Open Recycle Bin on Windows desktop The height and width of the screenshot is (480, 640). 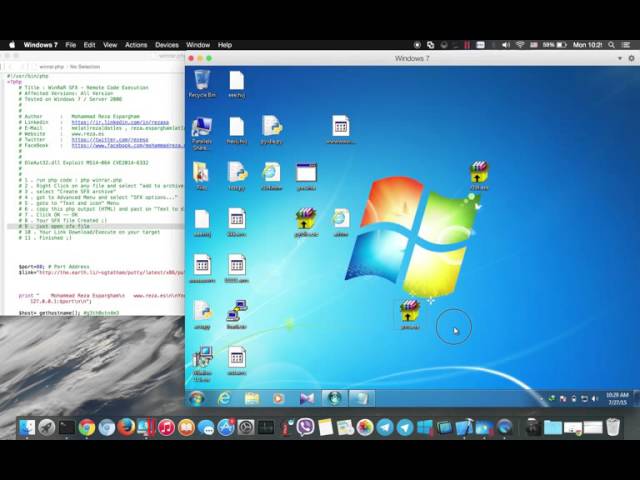pyautogui.click(x=202, y=83)
